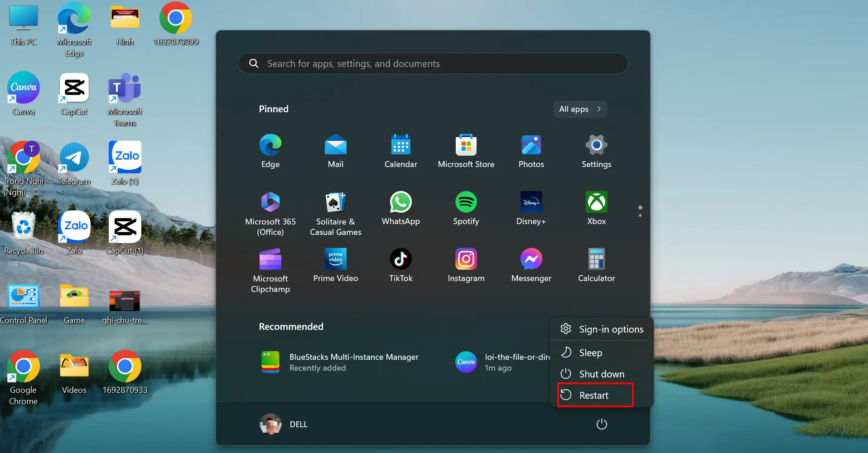Go to next page of pinned apps

click(x=640, y=215)
